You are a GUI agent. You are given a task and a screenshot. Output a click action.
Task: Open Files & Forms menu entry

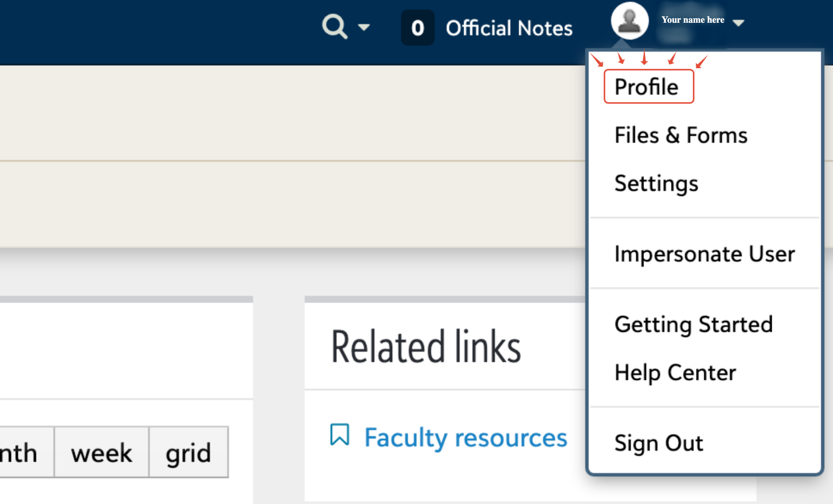(x=680, y=135)
